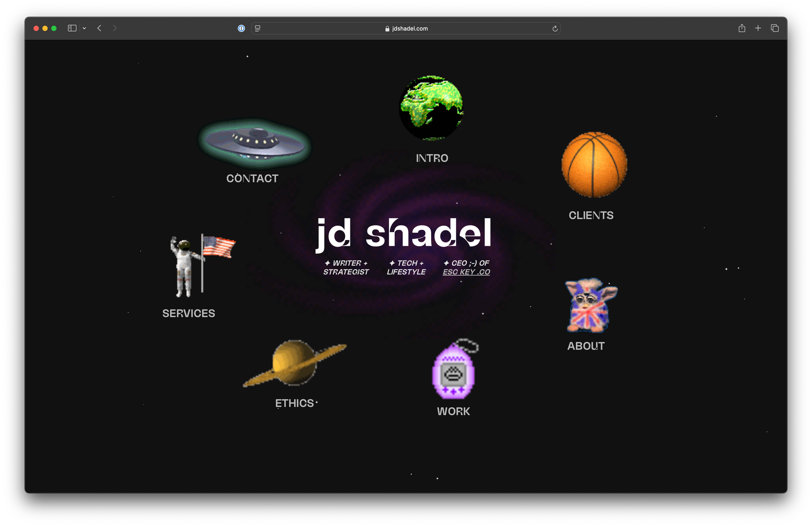Click the Saturn planet icon

pyautogui.click(x=294, y=363)
